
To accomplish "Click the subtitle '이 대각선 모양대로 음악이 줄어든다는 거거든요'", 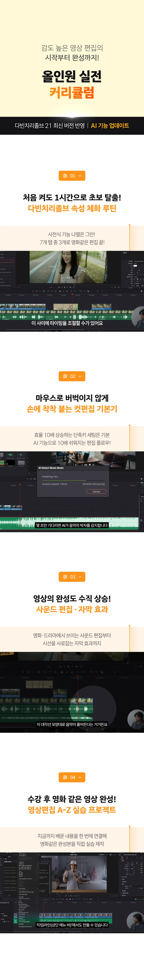I will coord(72,724).
